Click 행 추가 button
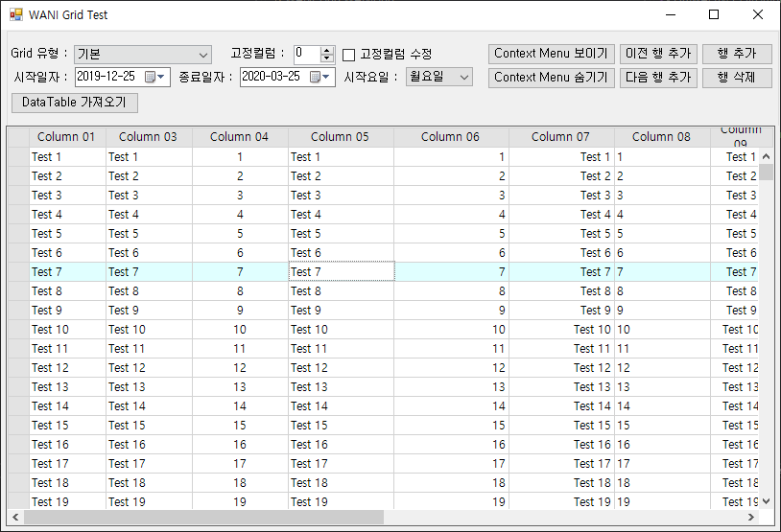The height and width of the screenshot is (532, 781). [x=737, y=54]
